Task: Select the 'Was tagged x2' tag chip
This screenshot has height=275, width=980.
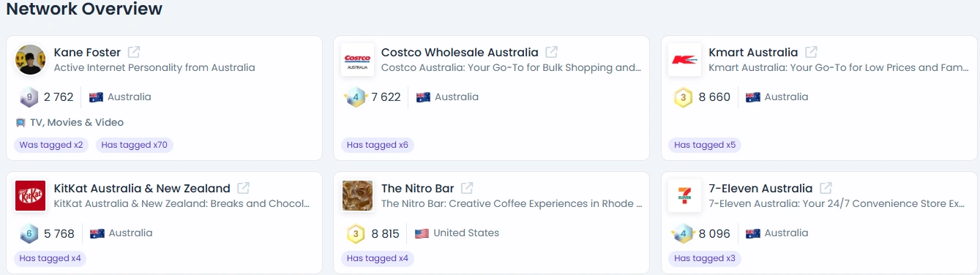Action: click(51, 145)
